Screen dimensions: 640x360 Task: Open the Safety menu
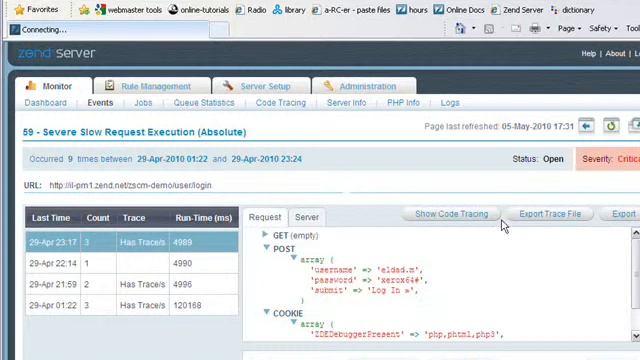pos(603,28)
